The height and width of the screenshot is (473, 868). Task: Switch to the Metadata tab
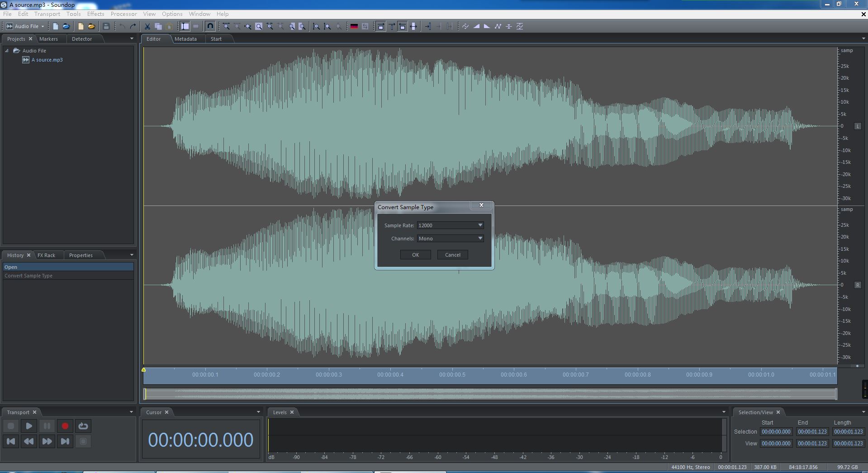click(x=185, y=39)
